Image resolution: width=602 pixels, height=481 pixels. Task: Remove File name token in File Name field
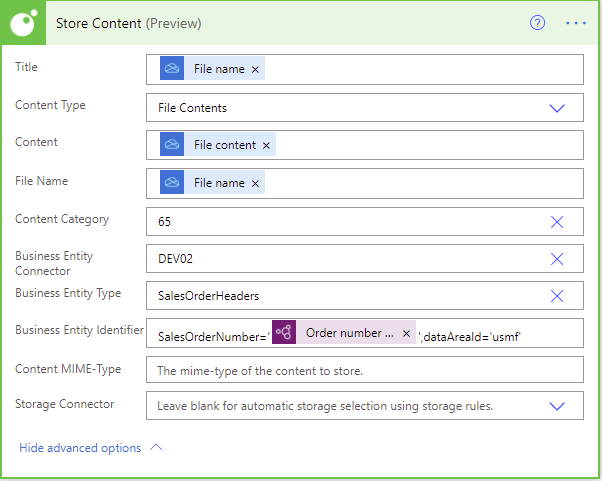pyautogui.click(x=255, y=183)
